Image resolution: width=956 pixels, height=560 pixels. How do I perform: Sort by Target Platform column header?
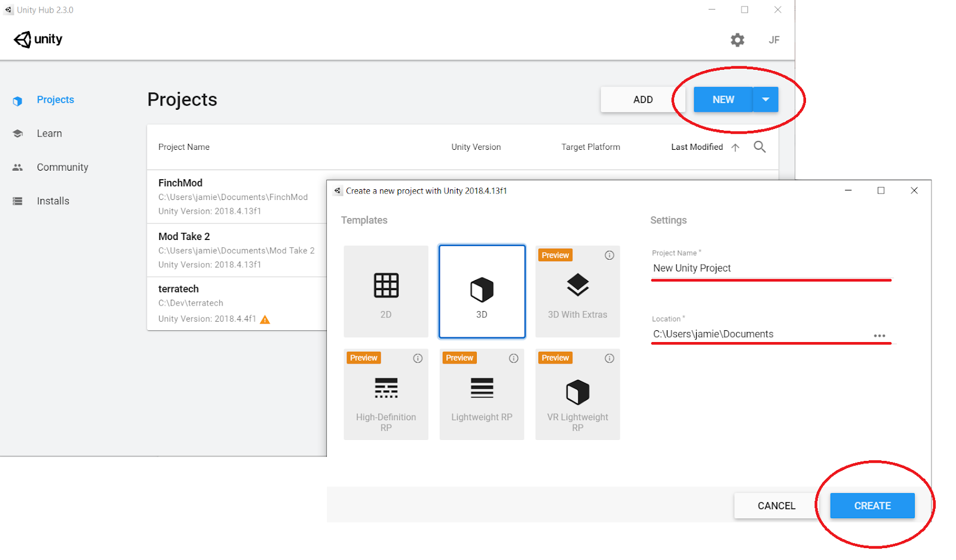[x=590, y=147]
